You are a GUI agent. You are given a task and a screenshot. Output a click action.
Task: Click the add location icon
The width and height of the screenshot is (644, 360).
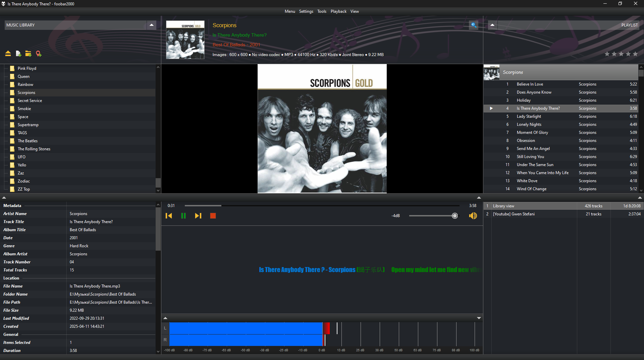[39, 54]
